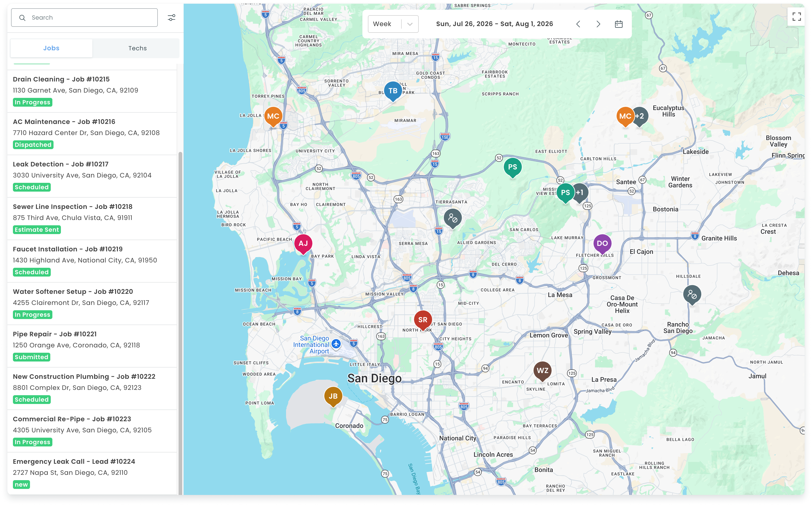Open New Construction Plumbing Job #10222
This screenshot has width=812, height=506.
point(92,389)
